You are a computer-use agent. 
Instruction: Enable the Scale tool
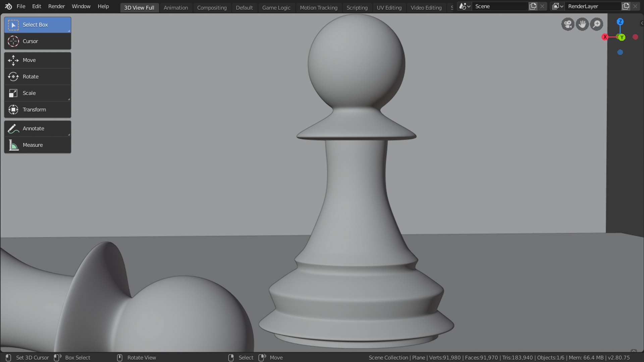[38, 93]
